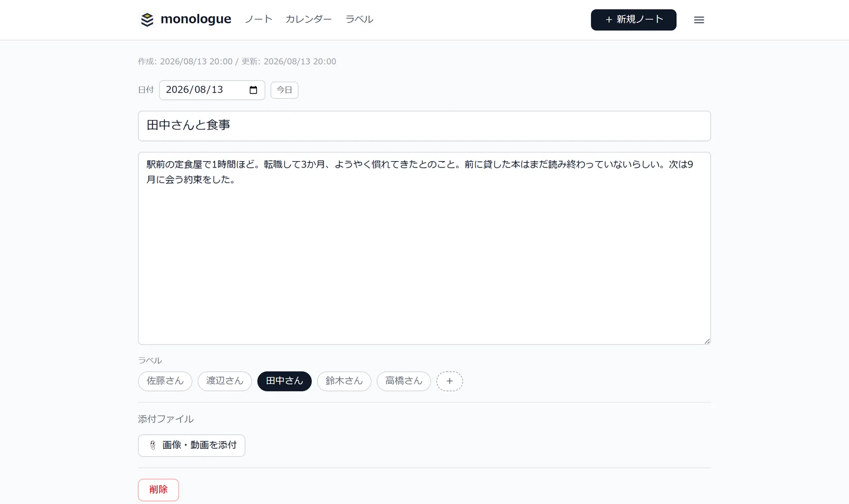849x504 pixels.
Task: Open the hamburger menu icon
Action: click(699, 20)
